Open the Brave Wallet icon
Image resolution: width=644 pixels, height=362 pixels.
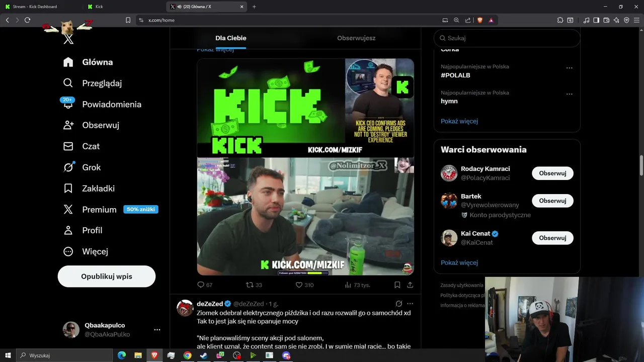[606, 20]
